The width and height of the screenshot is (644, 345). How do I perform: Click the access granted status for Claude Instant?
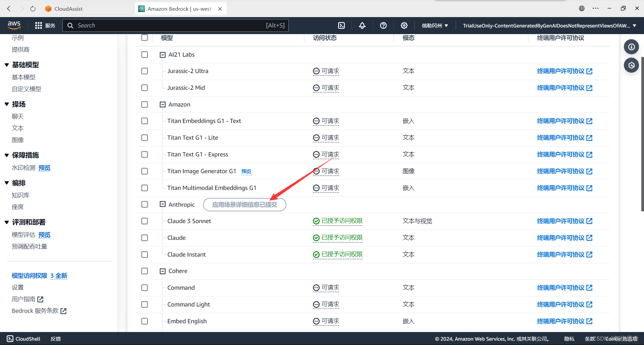(338, 255)
